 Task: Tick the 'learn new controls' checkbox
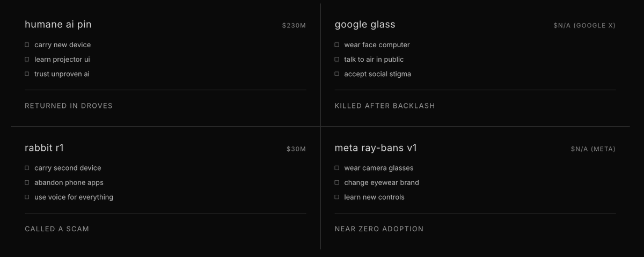(337, 197)
